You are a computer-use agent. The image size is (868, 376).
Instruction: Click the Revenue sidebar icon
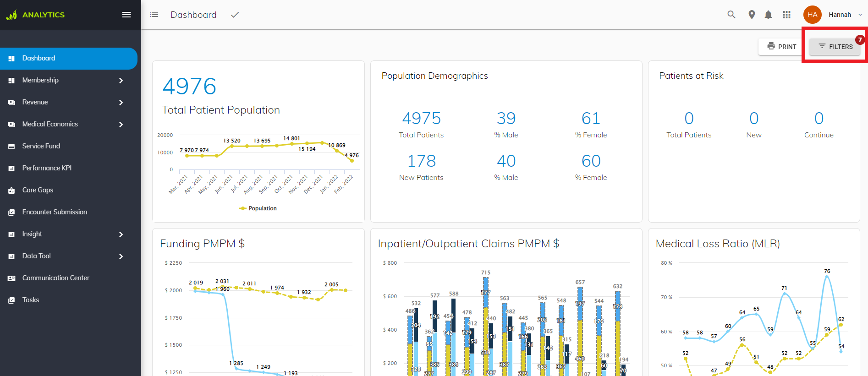click(x=11, y=103)
